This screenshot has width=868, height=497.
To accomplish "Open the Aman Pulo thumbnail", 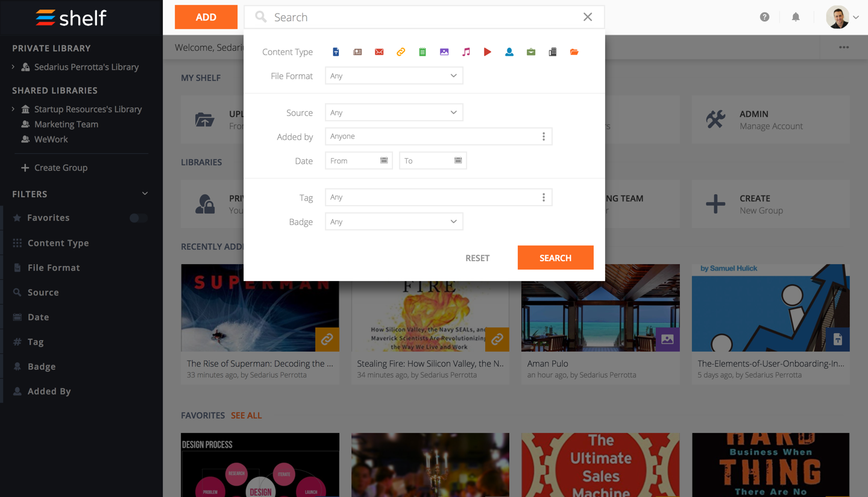I will tap(601, 308).
